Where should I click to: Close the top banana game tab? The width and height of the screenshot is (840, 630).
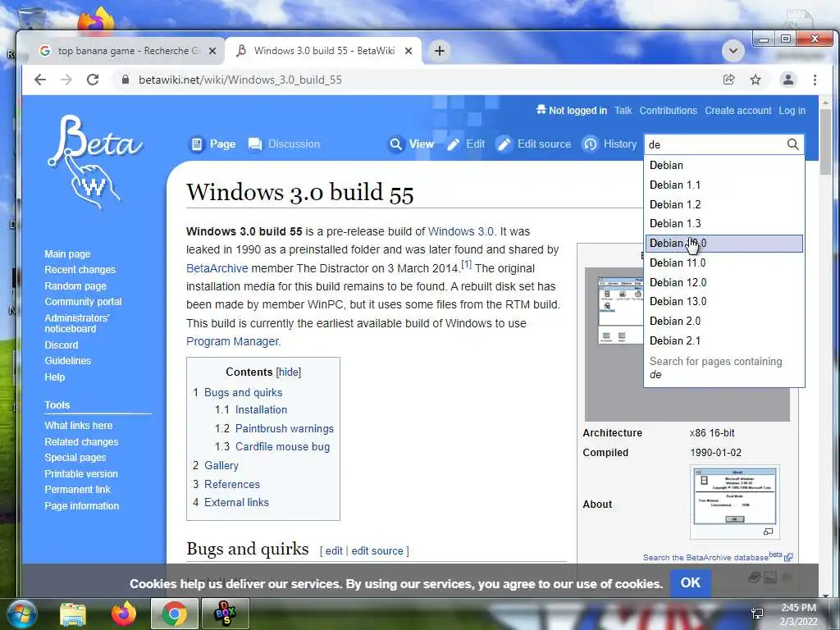(212, 51)
